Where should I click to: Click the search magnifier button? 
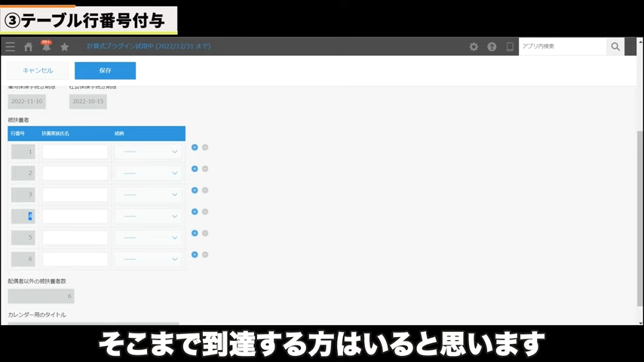(x=615, y=47)
